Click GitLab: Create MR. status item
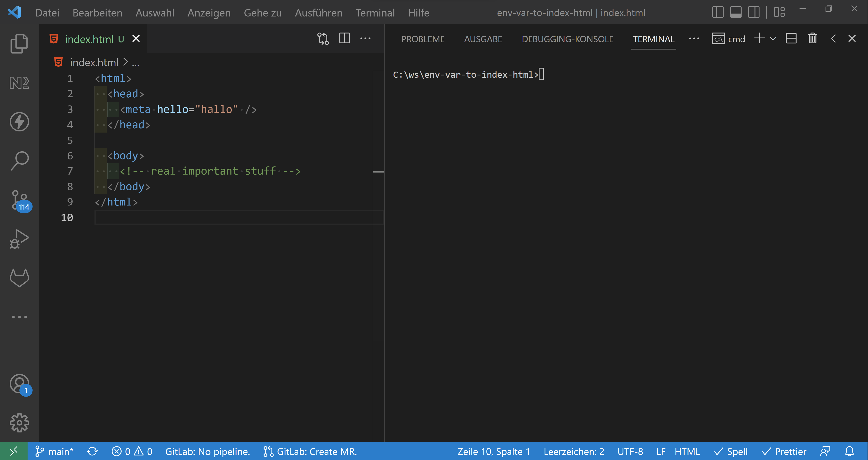Image resolution: width=868 pixels, height=460 pixels. [x=310, y=452]
